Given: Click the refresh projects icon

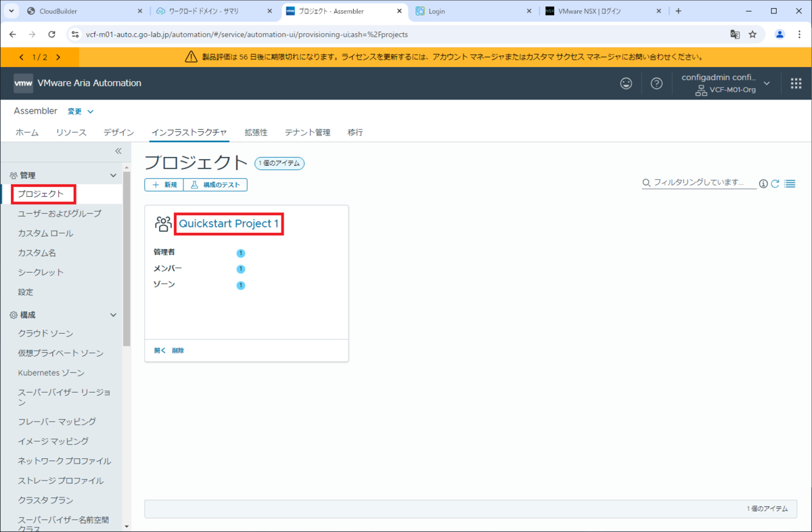Looking at the screenshot, I should click(x=775, y=183).
